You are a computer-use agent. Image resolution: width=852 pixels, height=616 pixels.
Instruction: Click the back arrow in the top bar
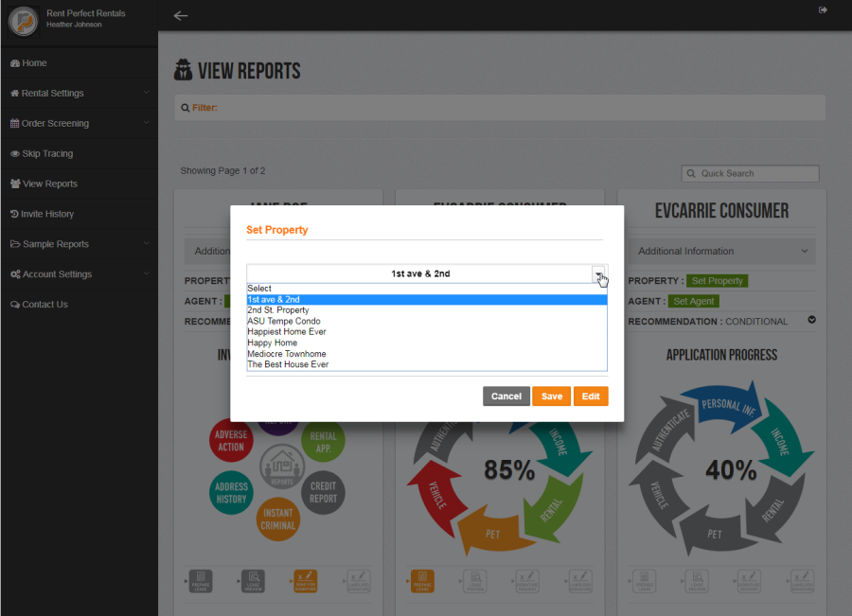(181, 16)
